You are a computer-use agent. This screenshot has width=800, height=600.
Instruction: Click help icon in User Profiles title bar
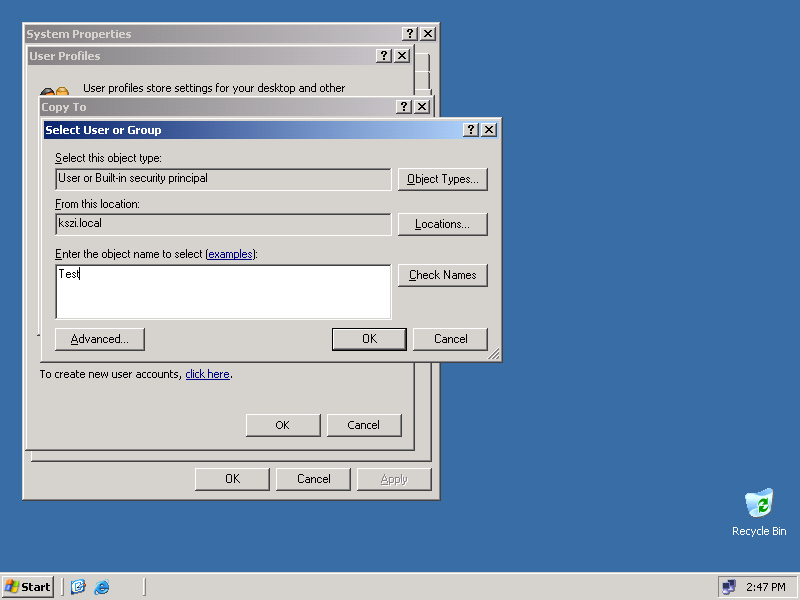tap(384, 56)
